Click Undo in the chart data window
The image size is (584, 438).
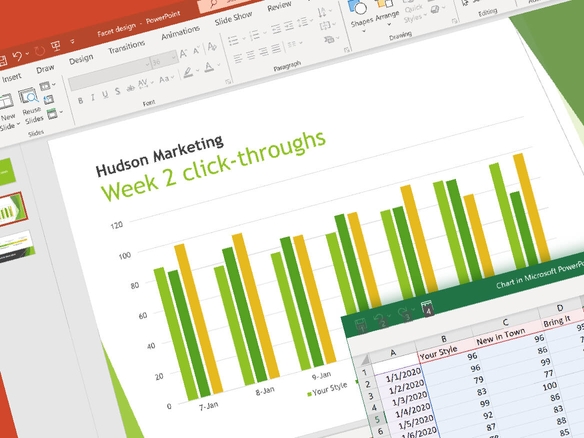[x=380, y=320]
